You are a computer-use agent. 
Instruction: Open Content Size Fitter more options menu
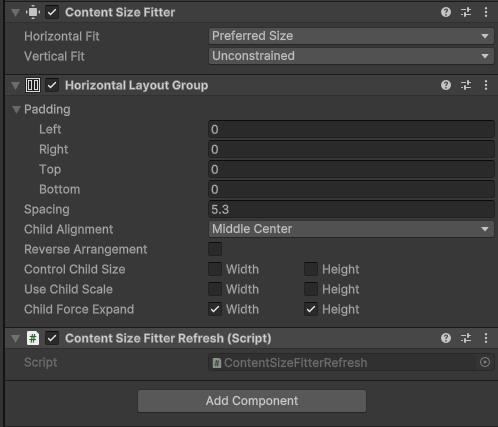pos(486,12)
